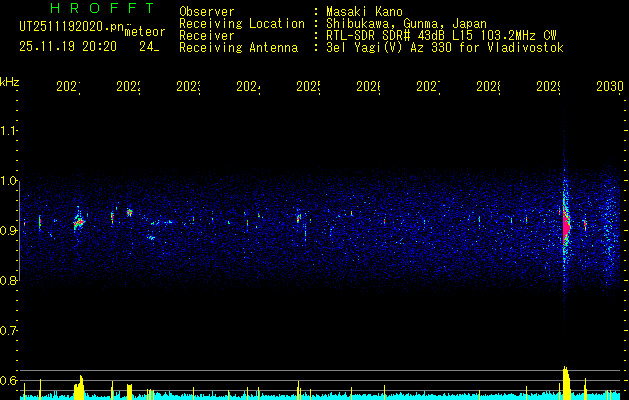Click the word "meteor" label
This screenshot has width=629, height=400.
point(145,32)
